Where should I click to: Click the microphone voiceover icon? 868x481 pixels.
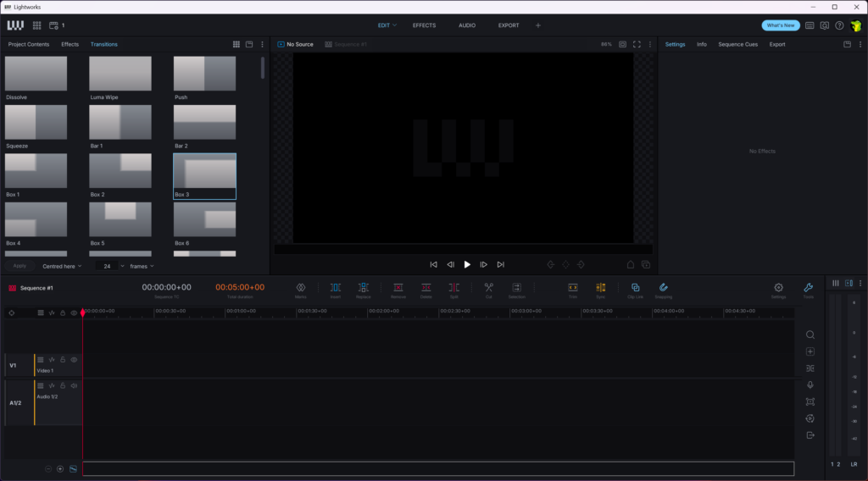pos(810,384)
